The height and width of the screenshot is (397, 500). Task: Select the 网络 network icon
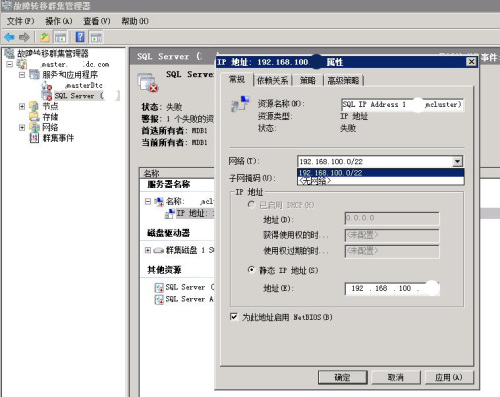click(34, 127)
